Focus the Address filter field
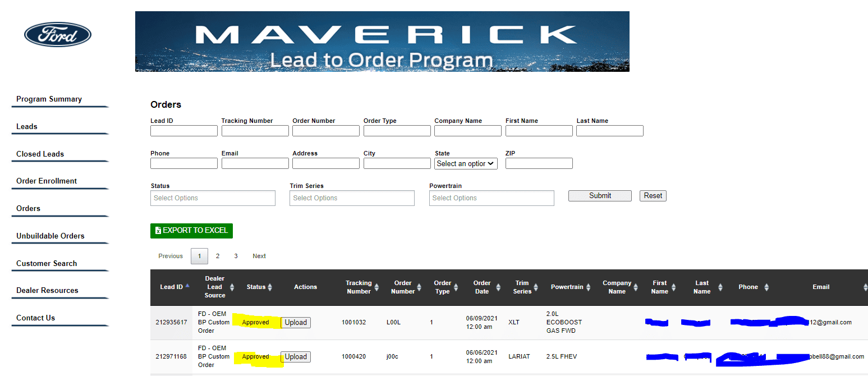Image resolution: width=868 pixels, height=376 pixels. click(x=326, y=163)
